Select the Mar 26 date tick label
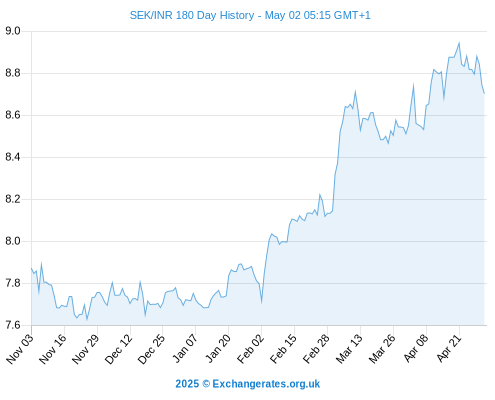 click(x=382, y=348)
